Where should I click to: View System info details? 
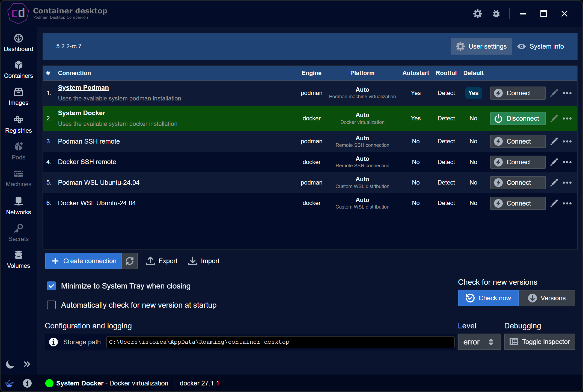click(x=541, y=46)
